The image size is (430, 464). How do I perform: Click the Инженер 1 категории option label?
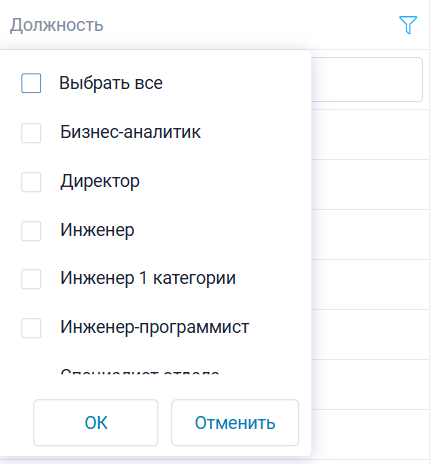pyautogui.click(x=148, y=278)
